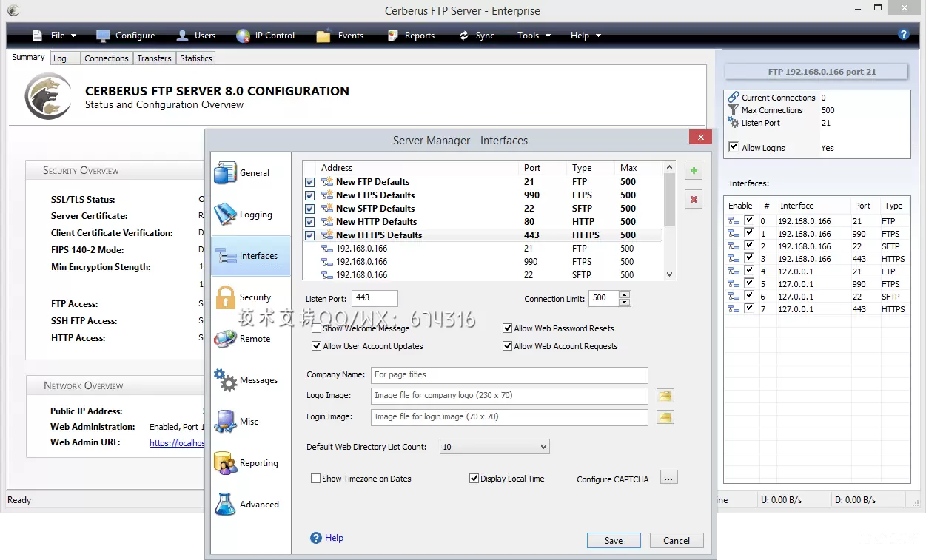Select the Summary tab
Viewport: 926px width, 560px height.
click(28, 57)
